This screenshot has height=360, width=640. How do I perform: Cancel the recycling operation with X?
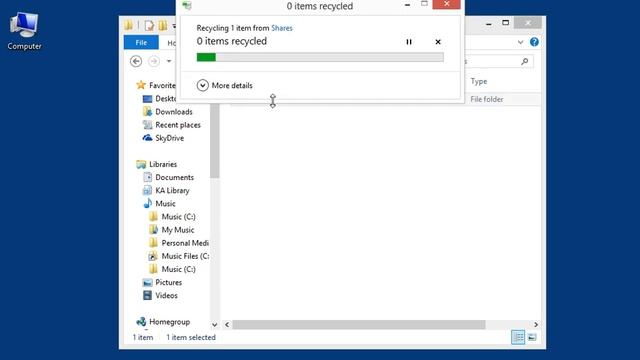438,42
